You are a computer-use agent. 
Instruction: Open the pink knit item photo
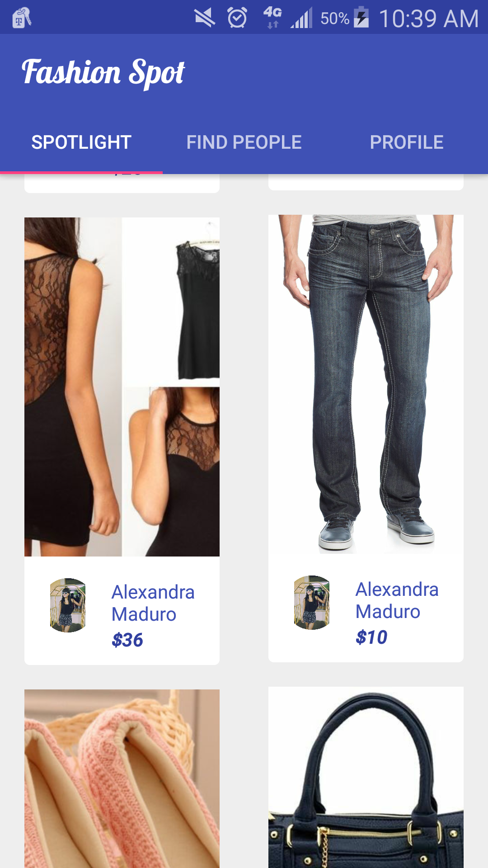(122, 778)
